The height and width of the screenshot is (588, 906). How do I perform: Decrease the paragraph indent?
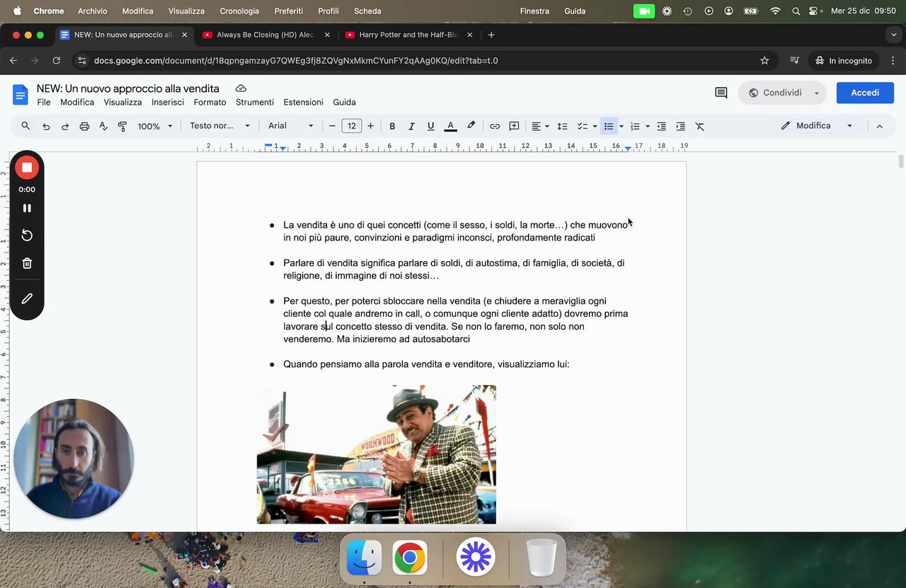[x=661, y=126]
